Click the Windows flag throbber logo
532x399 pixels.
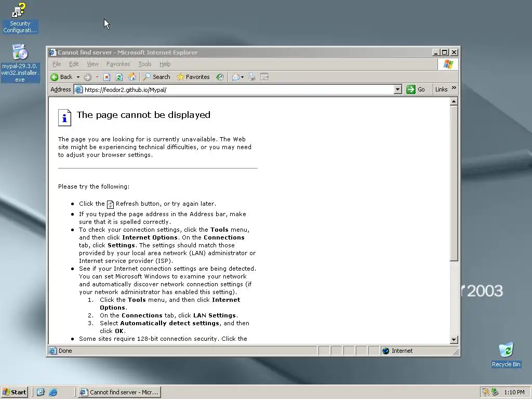click(x=448, y=64)
